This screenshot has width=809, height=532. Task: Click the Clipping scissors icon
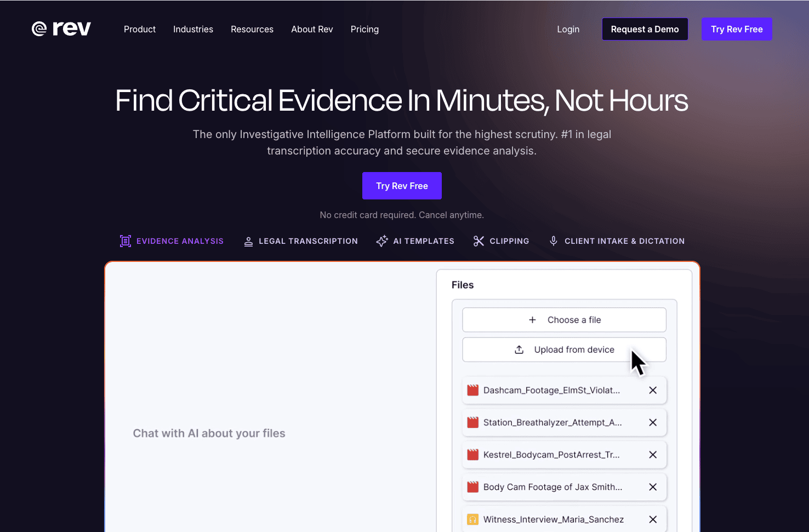pyautogui.click(x=478, y=241)
